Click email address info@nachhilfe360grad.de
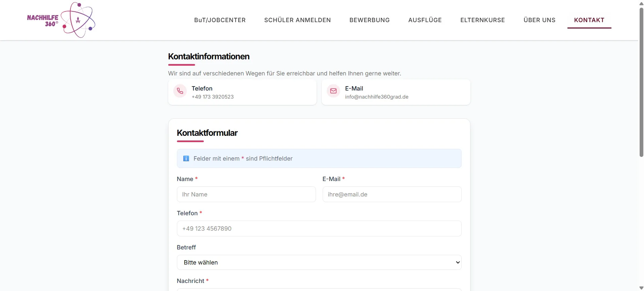The image size is (644, 291). (377, 97)
